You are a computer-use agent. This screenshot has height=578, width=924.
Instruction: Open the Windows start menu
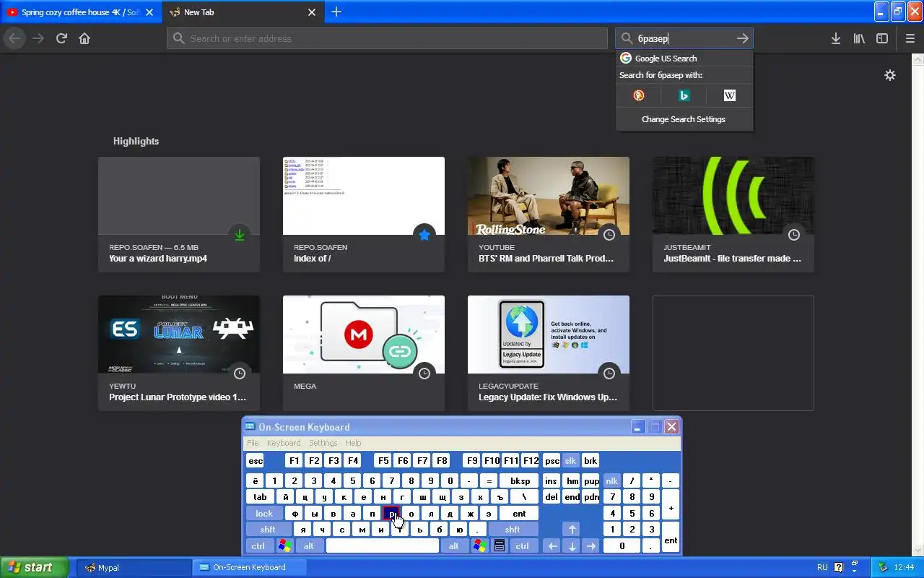[x=34, y=567]
